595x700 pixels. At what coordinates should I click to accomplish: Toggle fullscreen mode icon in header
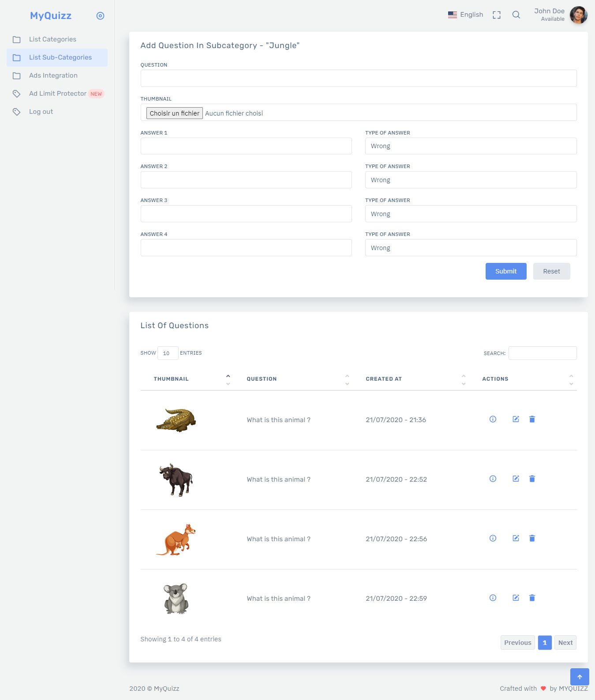pyautogui.click(x=497, y=15)
